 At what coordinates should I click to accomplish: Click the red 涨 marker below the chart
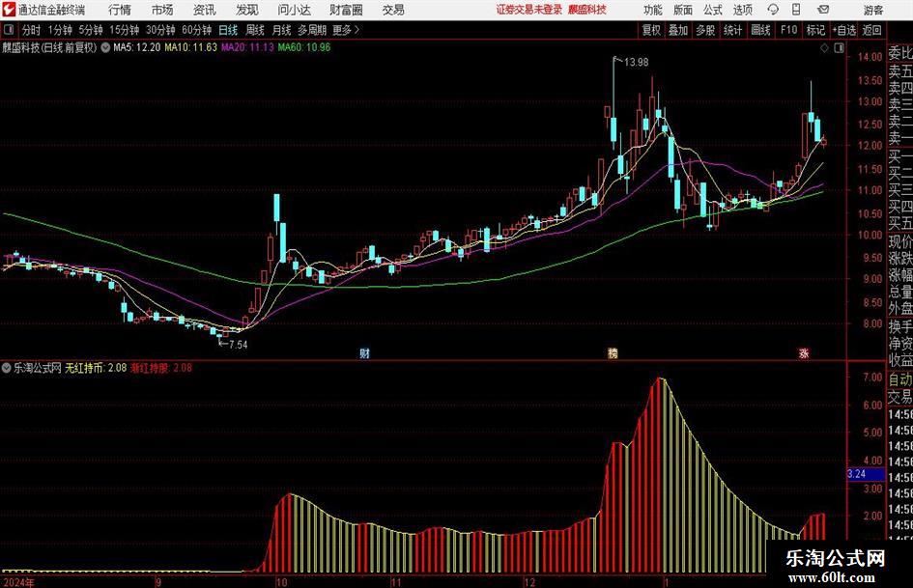point(804,352)
